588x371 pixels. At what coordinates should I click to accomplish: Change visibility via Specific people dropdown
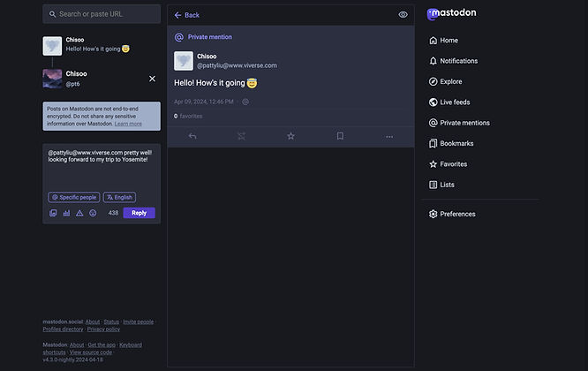tap(74, 197)
